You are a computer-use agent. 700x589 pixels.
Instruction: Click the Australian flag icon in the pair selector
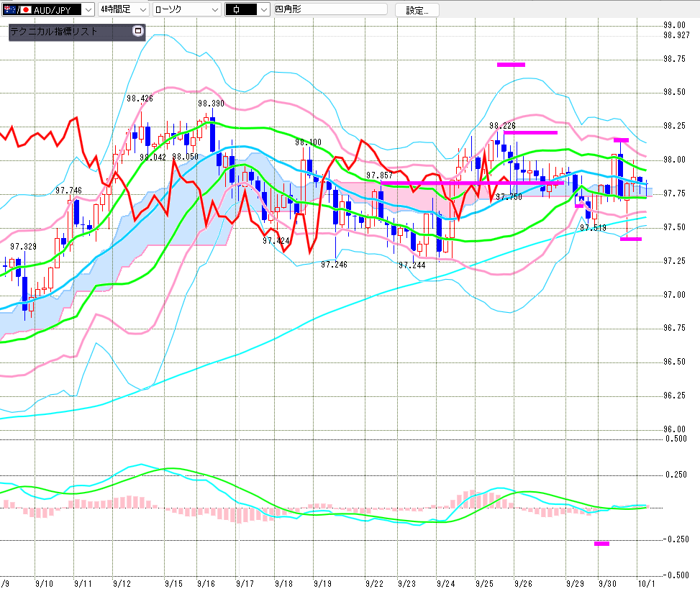9,10
